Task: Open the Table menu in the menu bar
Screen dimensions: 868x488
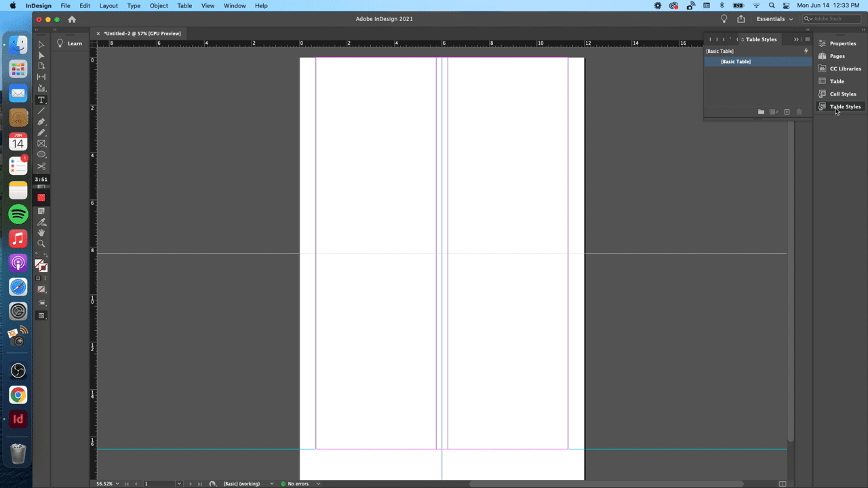Action: pos(184,5)
